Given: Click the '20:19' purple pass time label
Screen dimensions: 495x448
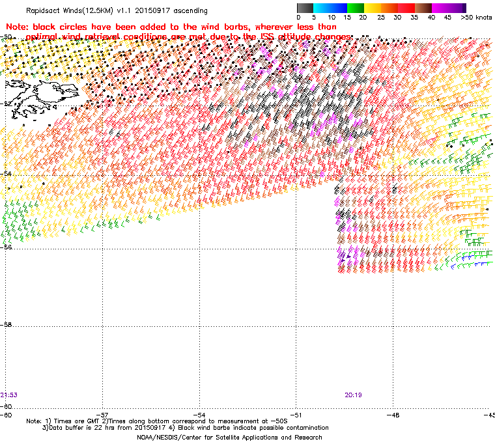Looking at the screenshot, I should 353,395.
